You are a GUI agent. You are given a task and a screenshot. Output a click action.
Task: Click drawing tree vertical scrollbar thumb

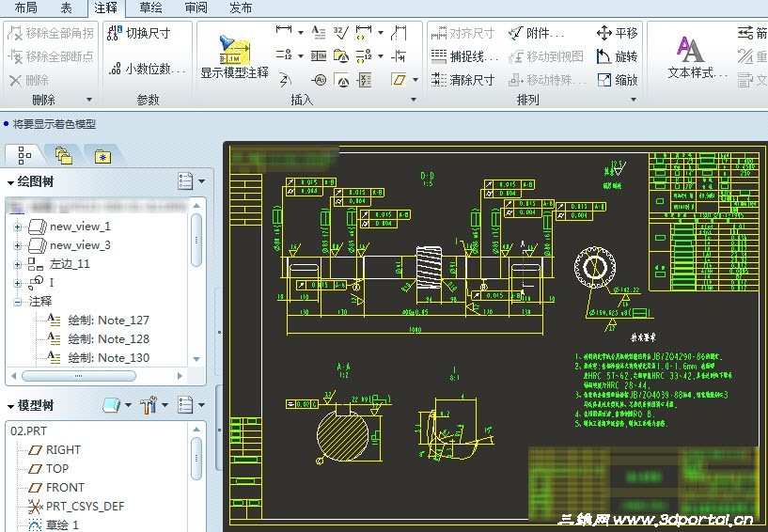[x=196, y=240]
